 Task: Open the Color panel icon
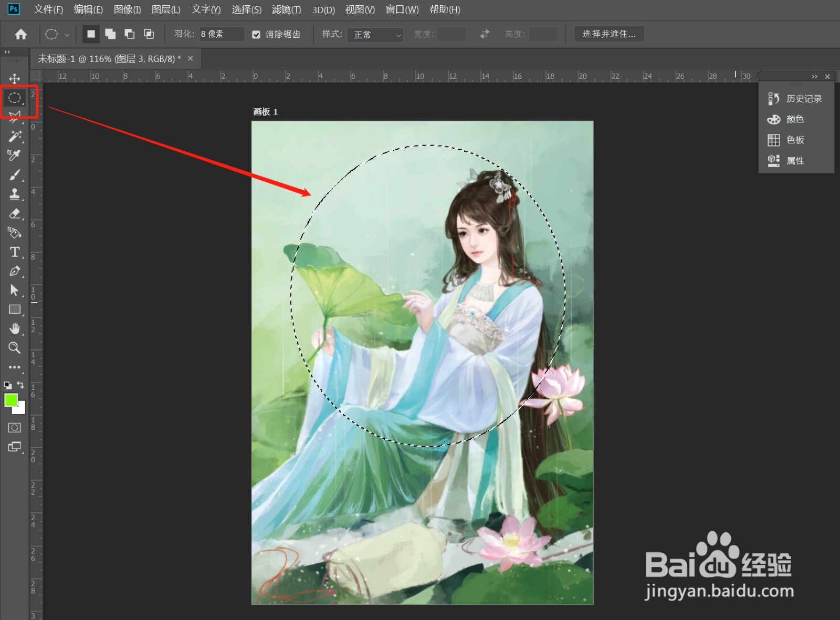click(x=773, y=119)
